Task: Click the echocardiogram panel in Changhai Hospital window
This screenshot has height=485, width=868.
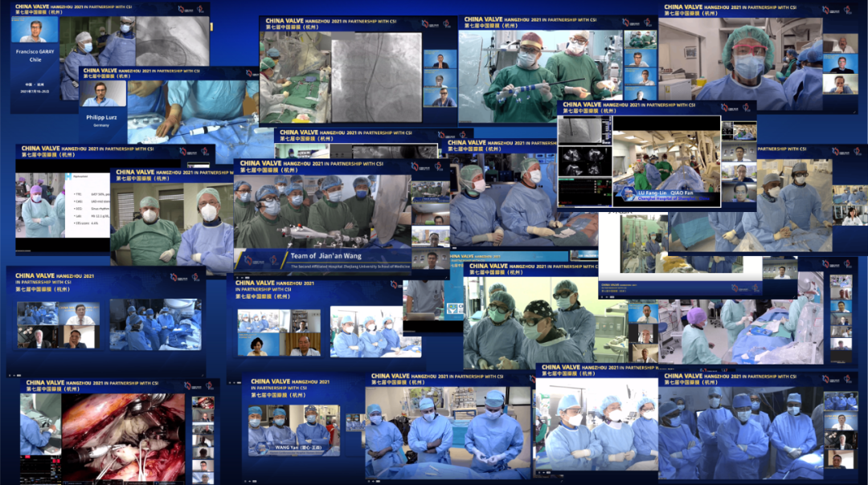Action: [584, 161]
